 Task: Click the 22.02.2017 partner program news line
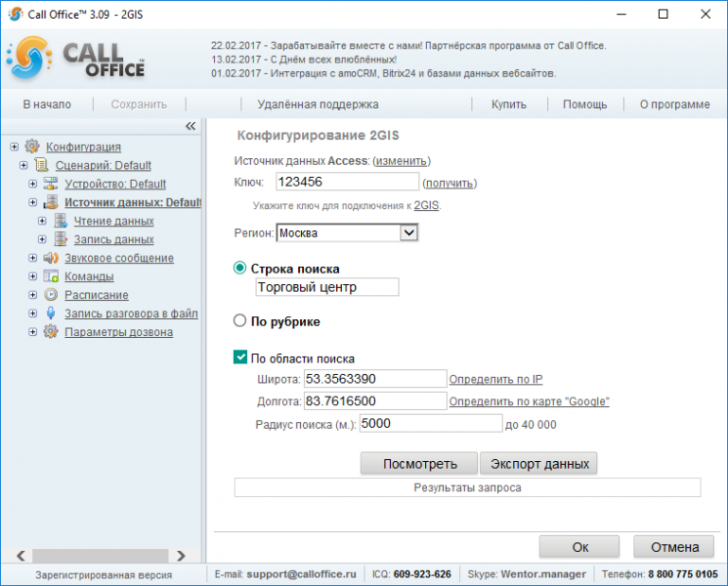click(408, 46)
